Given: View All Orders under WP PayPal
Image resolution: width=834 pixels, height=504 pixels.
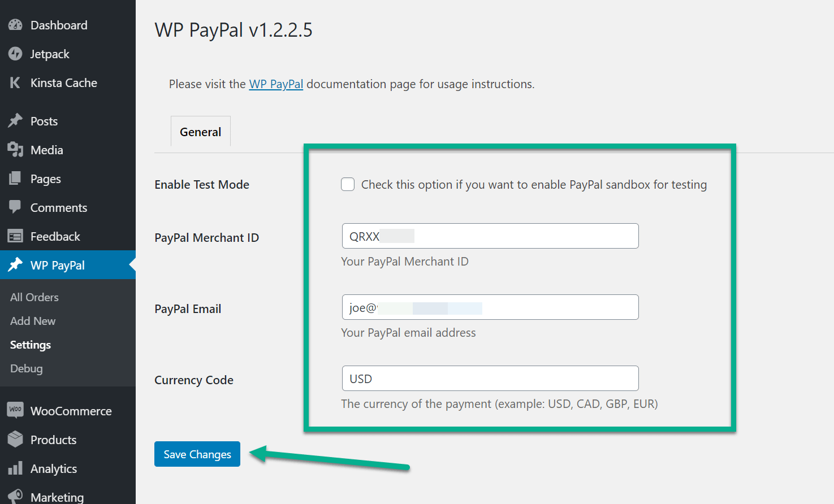Looking at the screenshot, I should 34,297.
